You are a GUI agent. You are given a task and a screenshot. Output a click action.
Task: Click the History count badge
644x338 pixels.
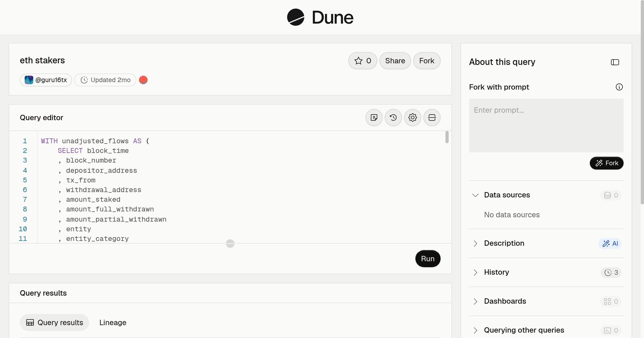pos(611,272)
